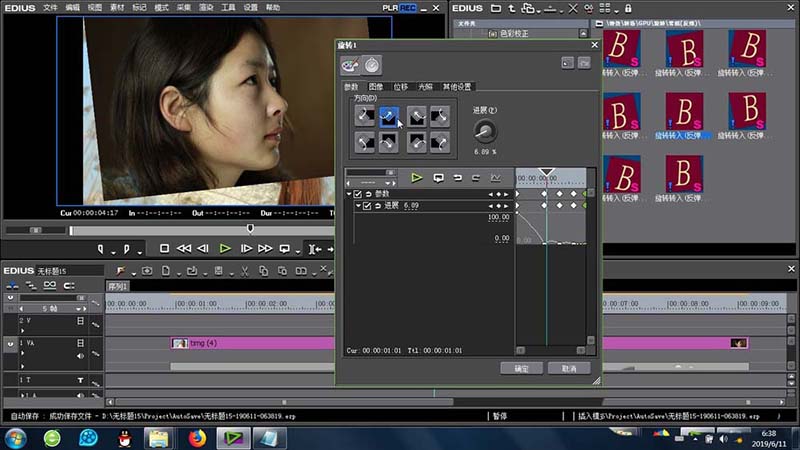Open the Firefox taskbar icon
Screen dimensions: 800x450
coord(197,438)
